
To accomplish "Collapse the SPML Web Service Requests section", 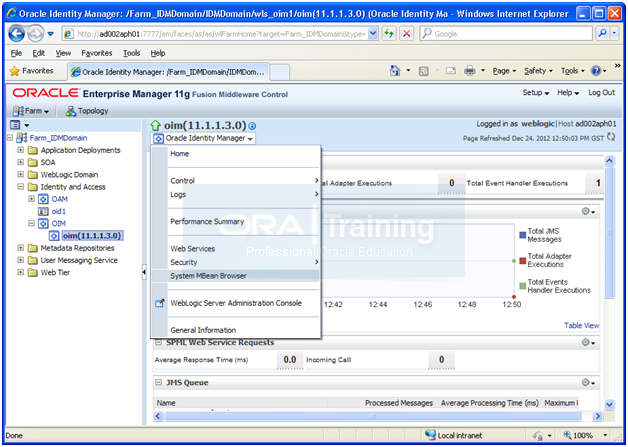I will click(159, 342).
